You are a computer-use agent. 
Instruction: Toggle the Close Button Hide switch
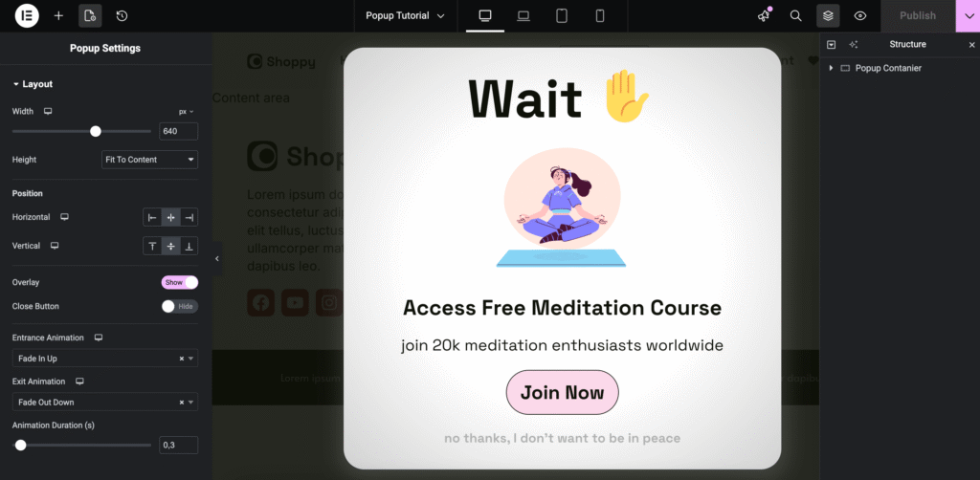(180, 307)
